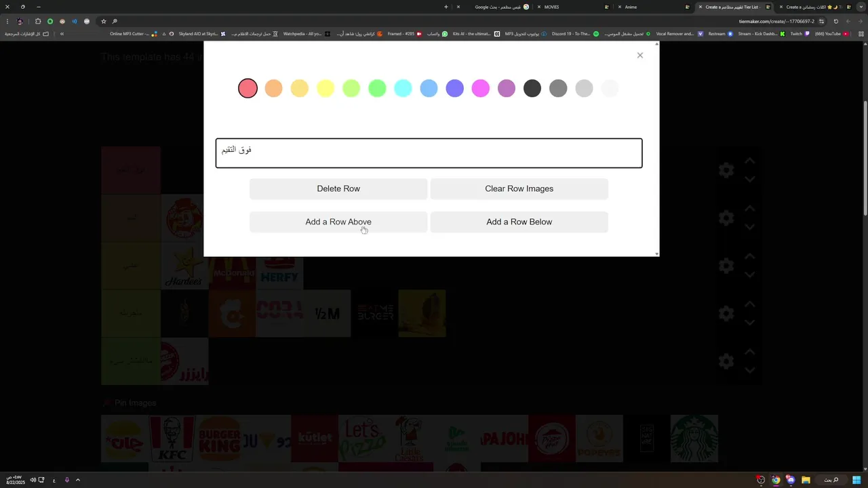Switch to the Anime browser tab
Image resolution: width=868 pixels, height=488 pixels.
point(652,7)
